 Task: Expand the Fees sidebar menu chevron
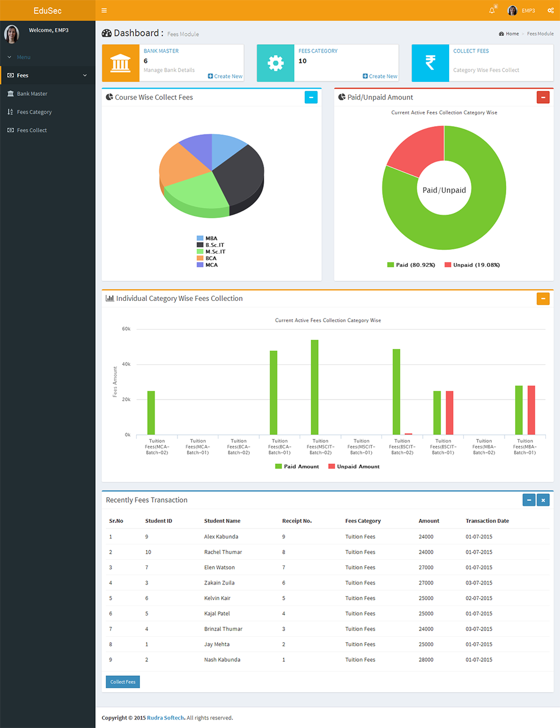point(85,75)
